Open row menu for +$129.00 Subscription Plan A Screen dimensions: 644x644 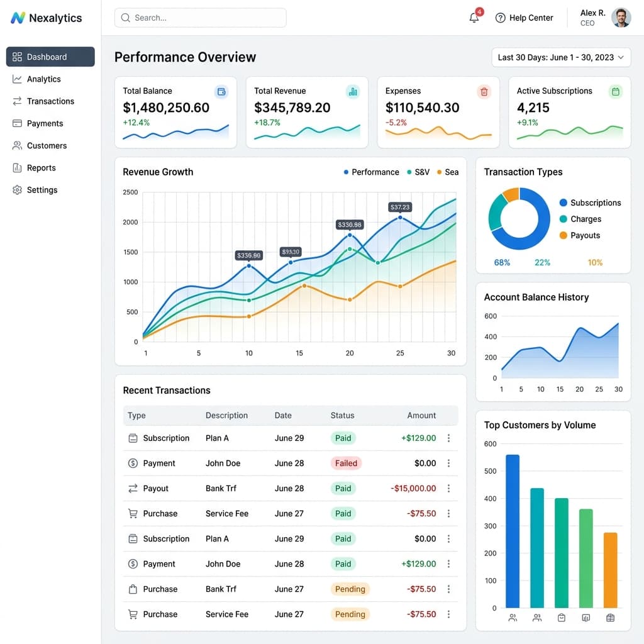point(448,438)
